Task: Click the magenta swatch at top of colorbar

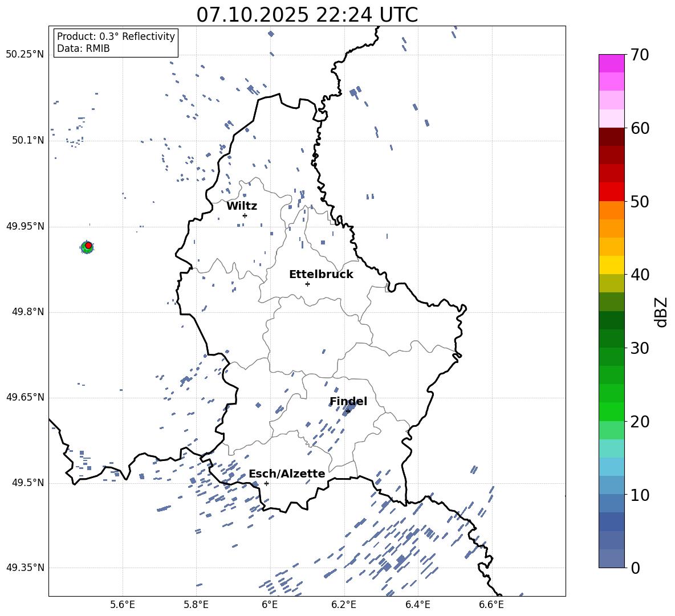Action: [612, 64]
